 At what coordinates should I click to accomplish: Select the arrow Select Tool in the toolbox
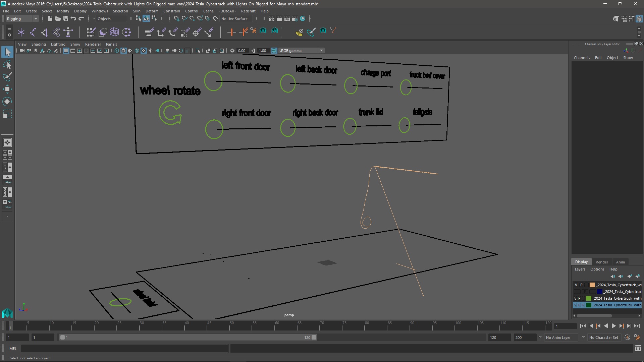pos(7,52)
